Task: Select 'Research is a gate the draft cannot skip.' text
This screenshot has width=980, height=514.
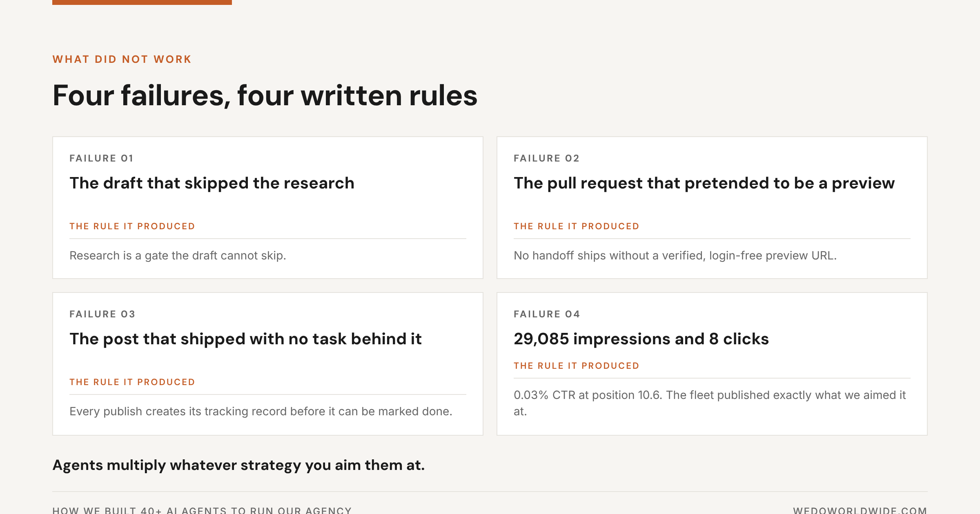Action: tap(178, 256)
